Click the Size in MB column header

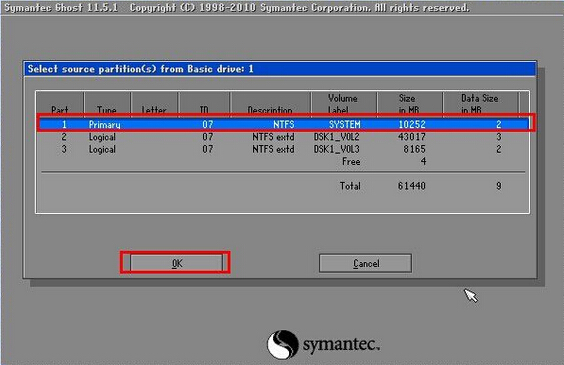(x=409, y=105)
